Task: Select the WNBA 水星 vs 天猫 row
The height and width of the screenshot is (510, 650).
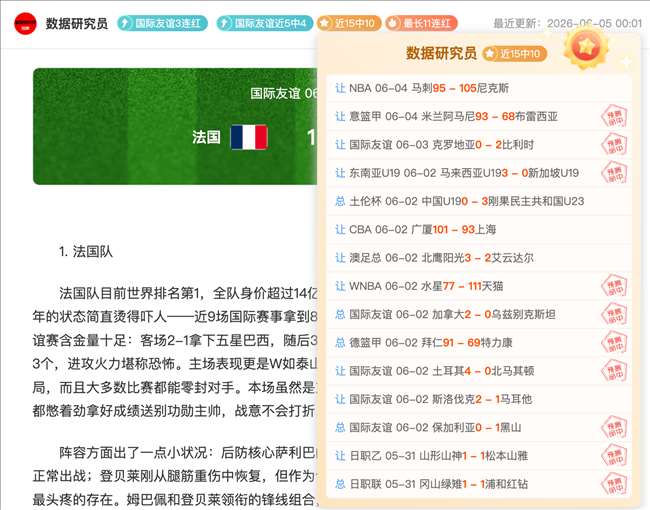Action: pyautogui.click(x=479, y=286)
